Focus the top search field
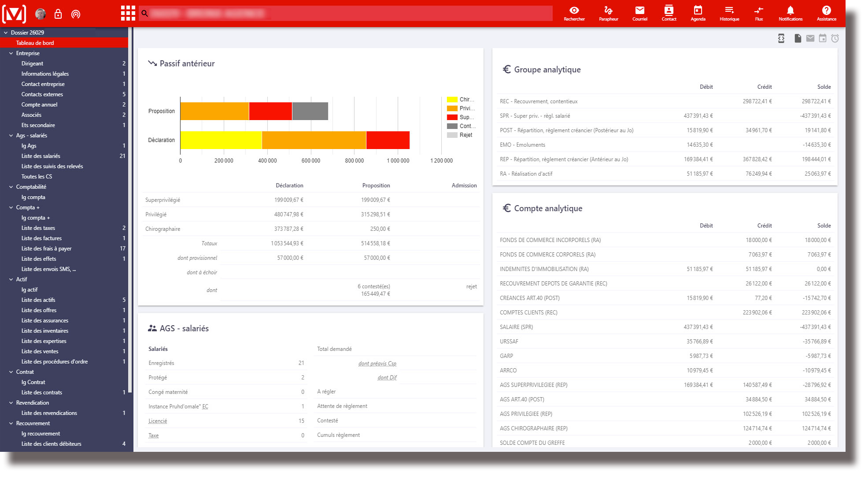This screenshot has height=478, width=868. [x=346, y=14]
